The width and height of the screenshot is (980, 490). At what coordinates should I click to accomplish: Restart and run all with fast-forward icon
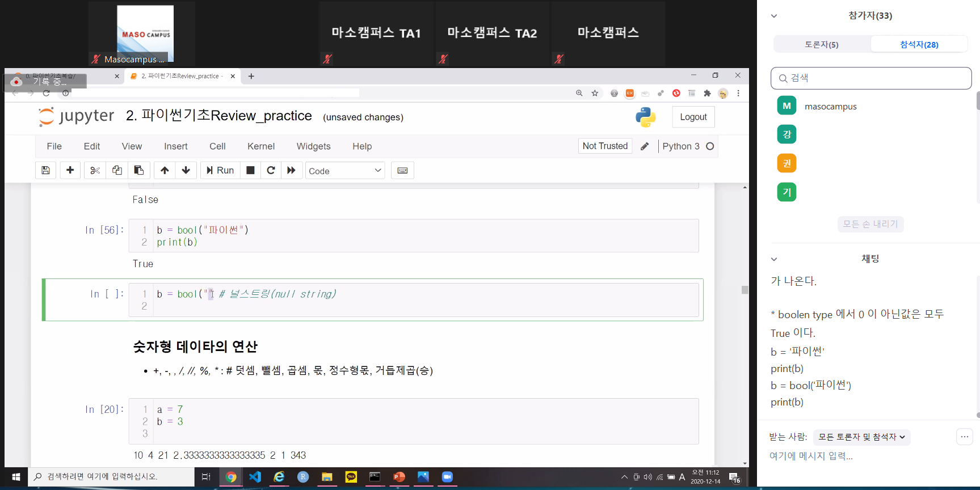[291, 170]
